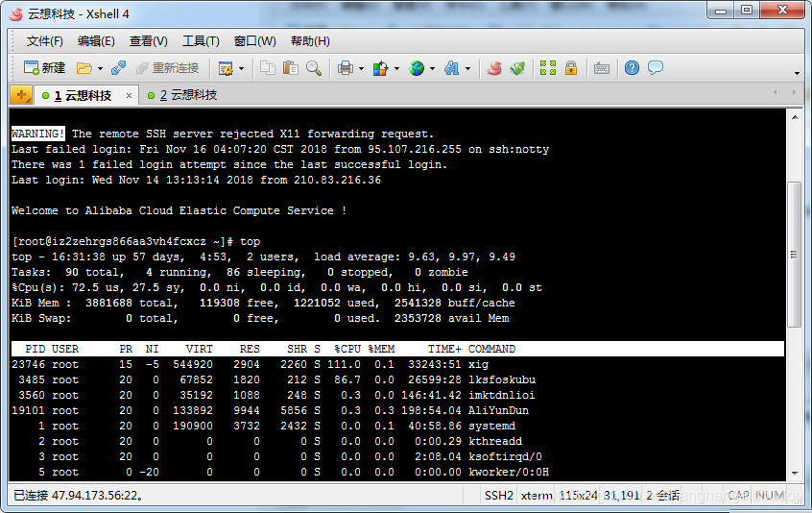Click the find magnifier icon
Screen dimensions: 812x513
tap(314, 68)
